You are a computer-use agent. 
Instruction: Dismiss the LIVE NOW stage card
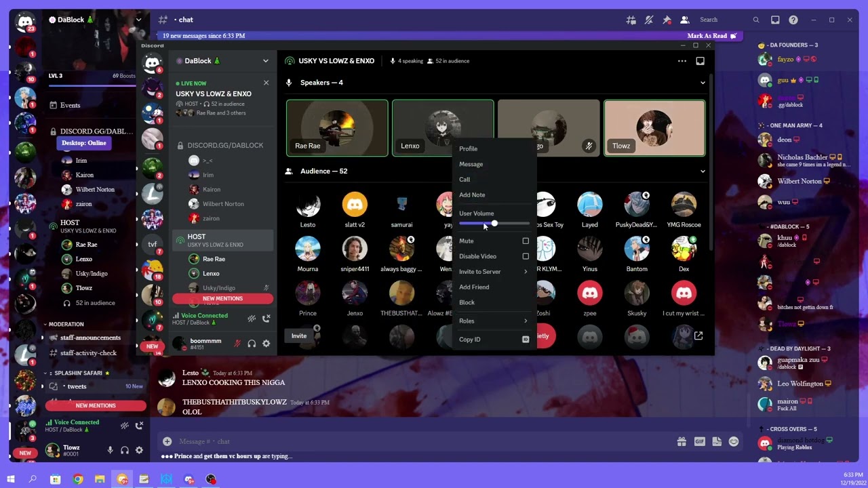[266, 83]
